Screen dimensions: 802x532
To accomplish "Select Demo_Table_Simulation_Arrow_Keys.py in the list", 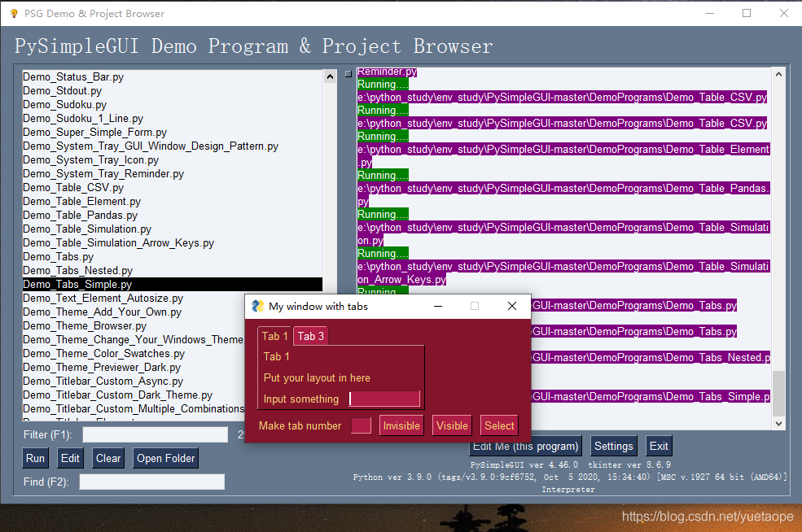I will tap(173, 242).
